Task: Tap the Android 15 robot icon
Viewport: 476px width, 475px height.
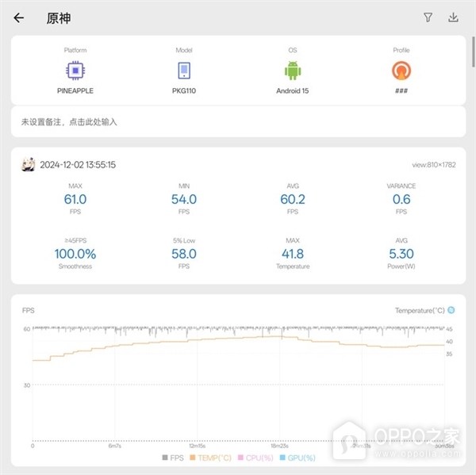Action: (293, 71)
